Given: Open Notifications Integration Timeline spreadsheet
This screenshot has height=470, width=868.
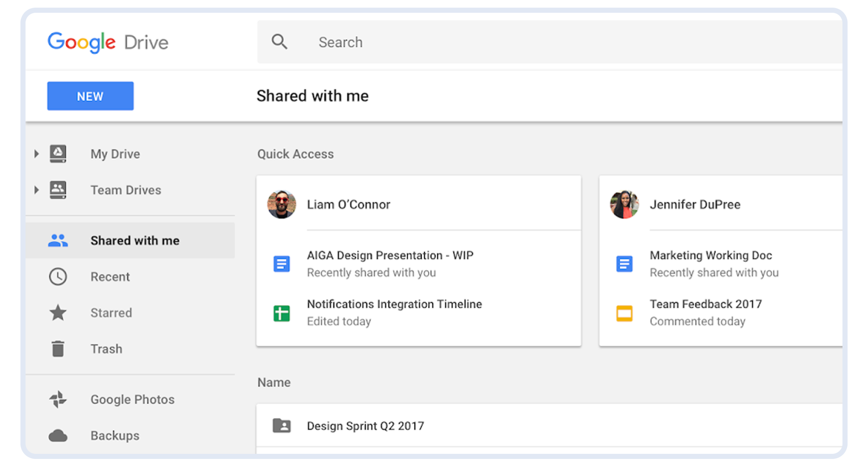Looking at the screenshot, I should pyautogui.click(x=394, y=304).
